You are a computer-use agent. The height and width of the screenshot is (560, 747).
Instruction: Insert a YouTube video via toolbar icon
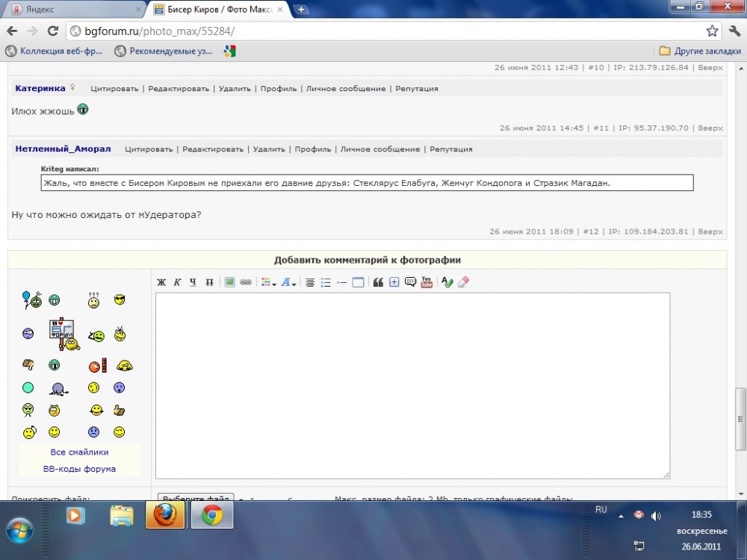[427, 282]
